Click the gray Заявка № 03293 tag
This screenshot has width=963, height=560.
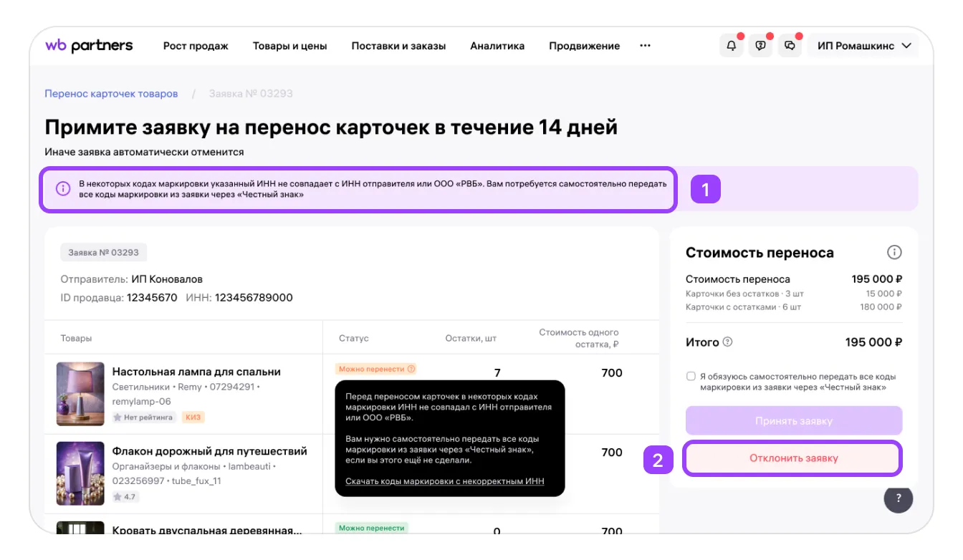tap(104, 252)
